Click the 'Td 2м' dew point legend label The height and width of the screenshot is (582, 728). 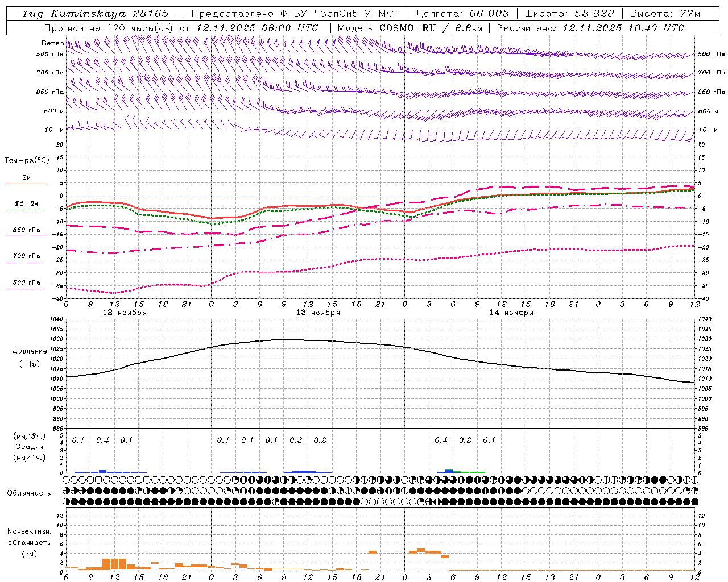[26, 203]
